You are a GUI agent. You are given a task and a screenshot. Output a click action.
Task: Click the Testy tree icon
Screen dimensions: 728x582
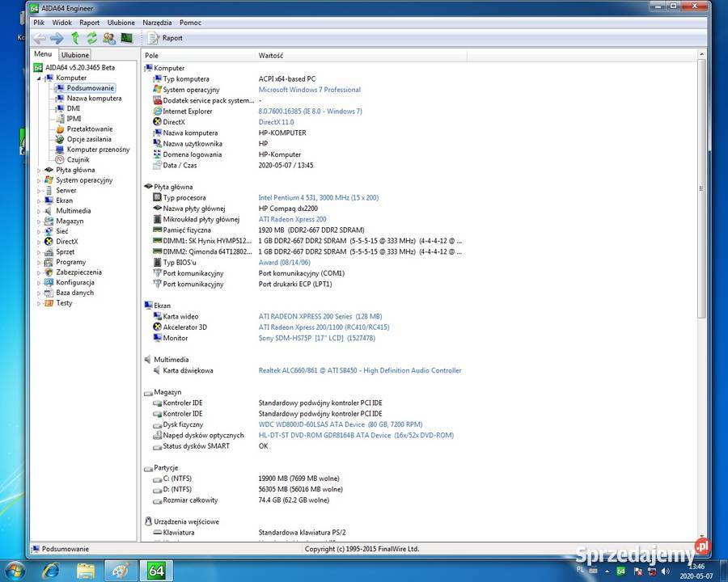point(49,303)
